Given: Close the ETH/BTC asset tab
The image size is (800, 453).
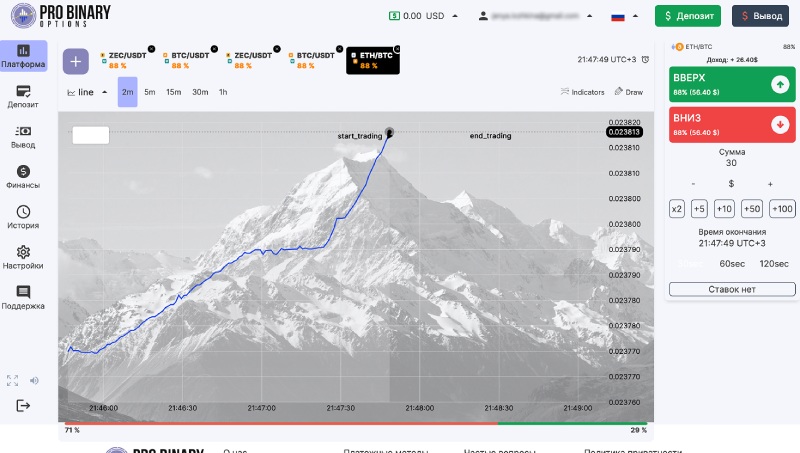Looking at the screenshot, I should pyautogui.click(x=397, y=49).
